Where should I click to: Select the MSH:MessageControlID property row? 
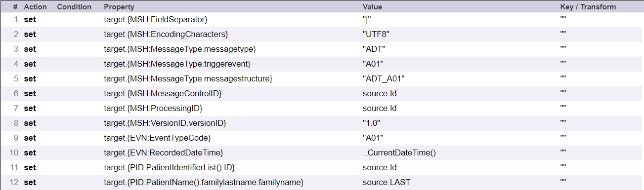[322, 94]
